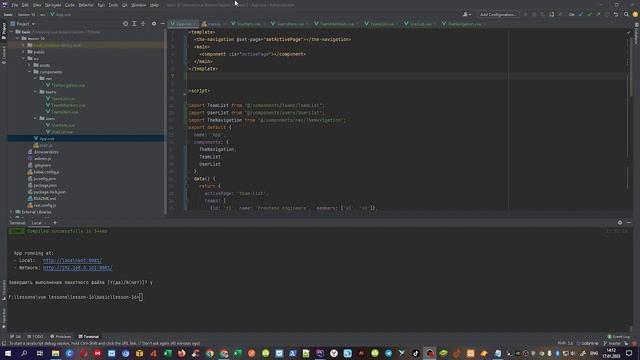Click the master Git branch widget
The image size is (640, 360).
[612, 344]
